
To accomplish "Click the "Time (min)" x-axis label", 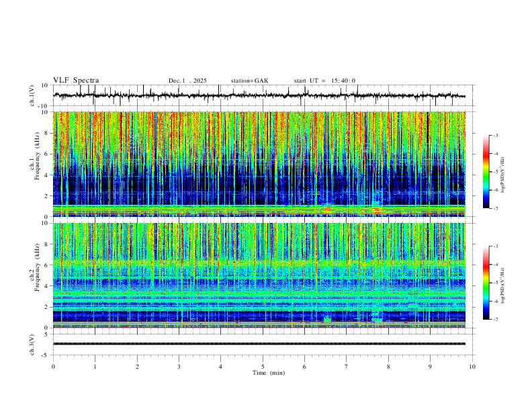I will click(x=269, y=373).
